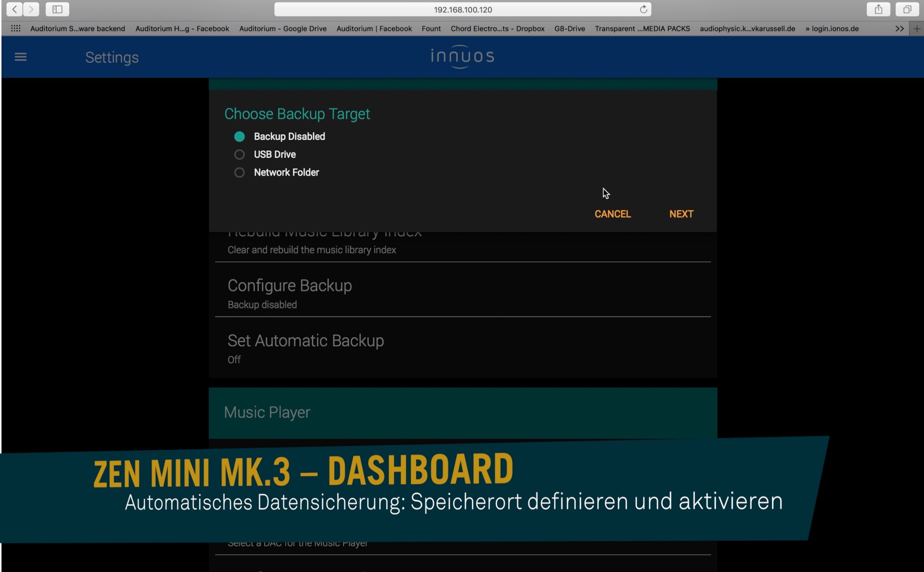Screen dimensions: 924x572
Task: Open Auditorium - Google Drive bookmark
Action: (x=282, y=28)
